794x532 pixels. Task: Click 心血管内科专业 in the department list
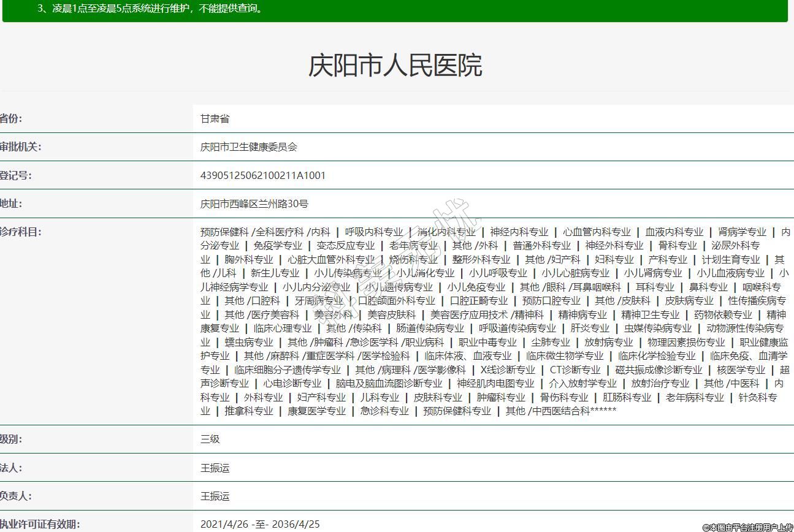pos(597,232)
